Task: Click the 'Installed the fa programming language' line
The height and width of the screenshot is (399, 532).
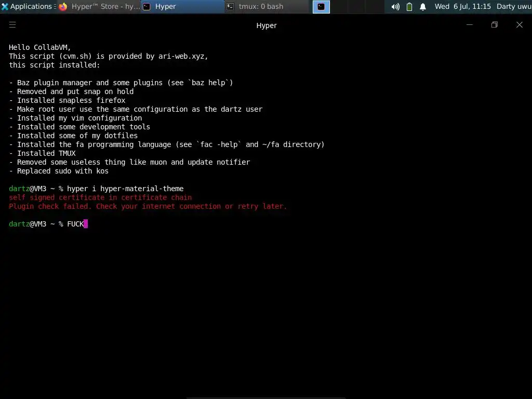Action: 167,144
